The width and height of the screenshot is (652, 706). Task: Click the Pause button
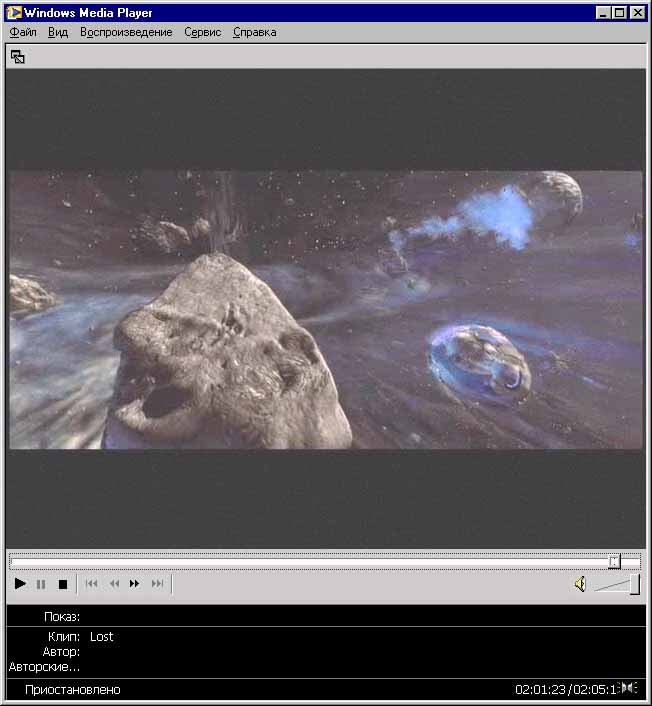tap(41, 584)
